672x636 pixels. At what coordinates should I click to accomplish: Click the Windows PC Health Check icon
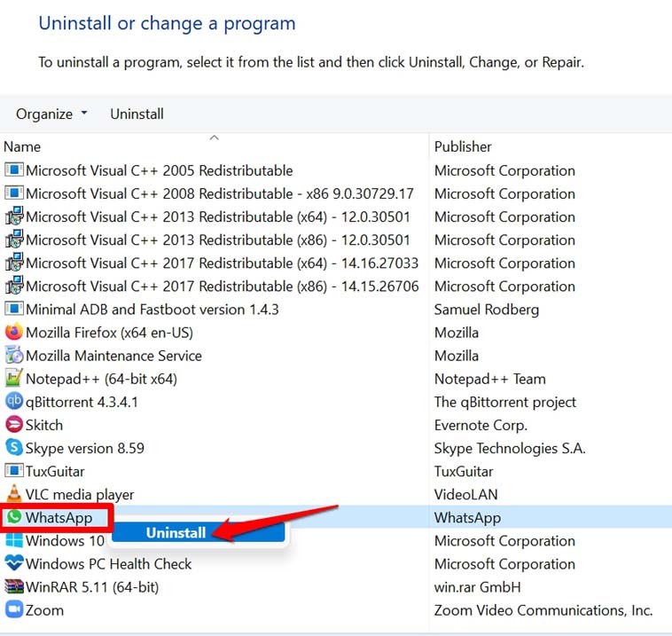13,563
